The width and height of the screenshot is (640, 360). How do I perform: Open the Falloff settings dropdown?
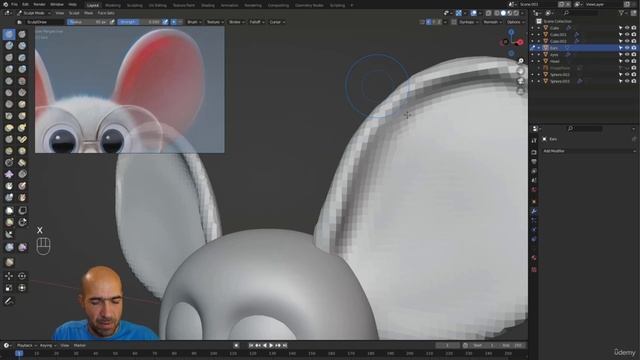click(256, 22)
